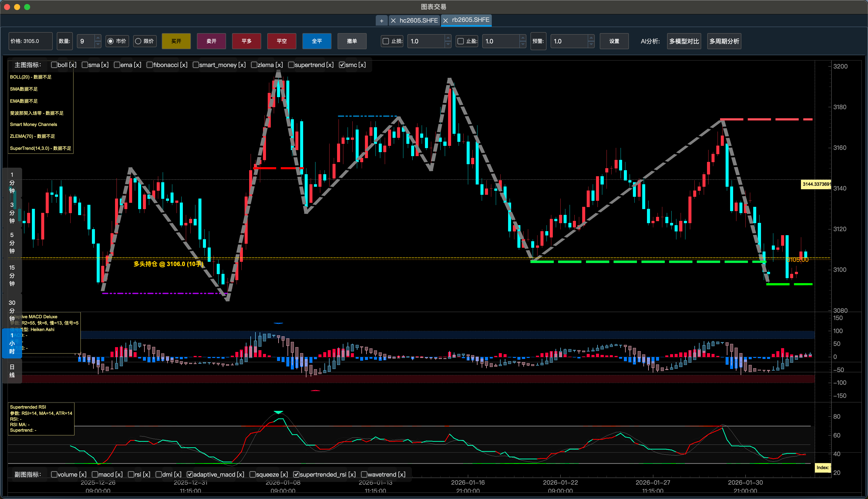Check the 止损 stop-loss checkbox
The width and height of the screenshot is (868, 499).
(386, 41)
